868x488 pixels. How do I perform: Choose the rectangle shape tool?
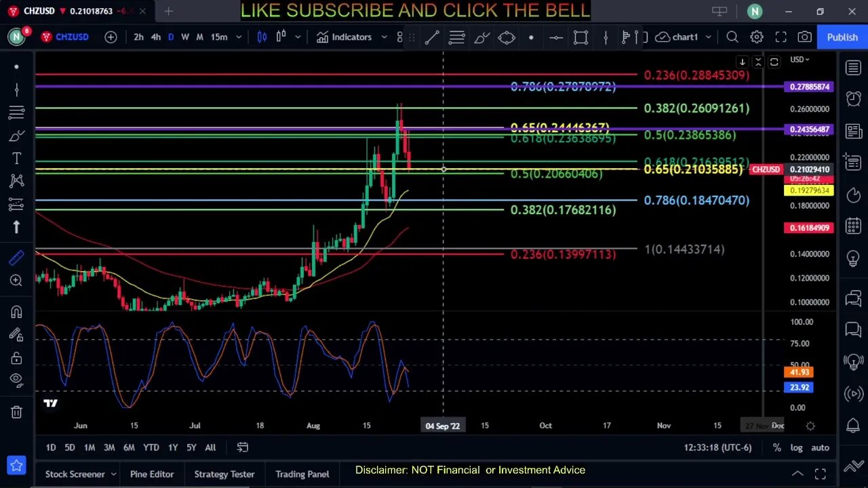580,38
